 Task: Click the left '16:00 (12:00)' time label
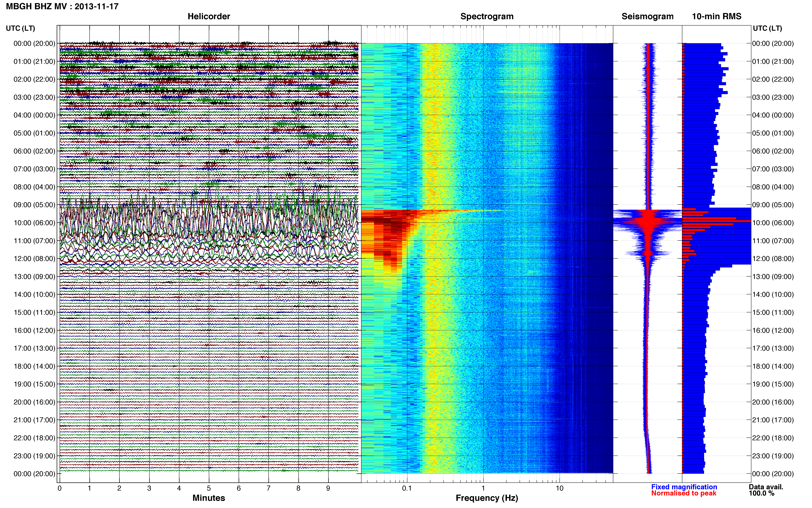(34, 330)
